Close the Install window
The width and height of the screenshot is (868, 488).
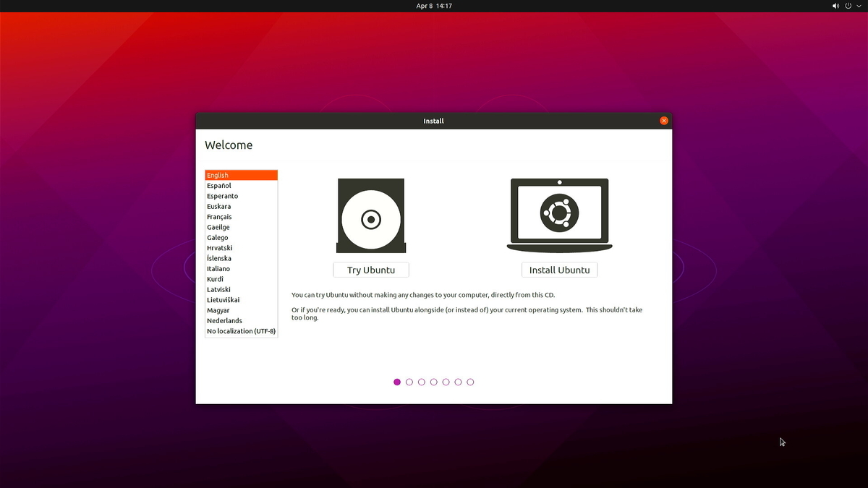(664, 121)
